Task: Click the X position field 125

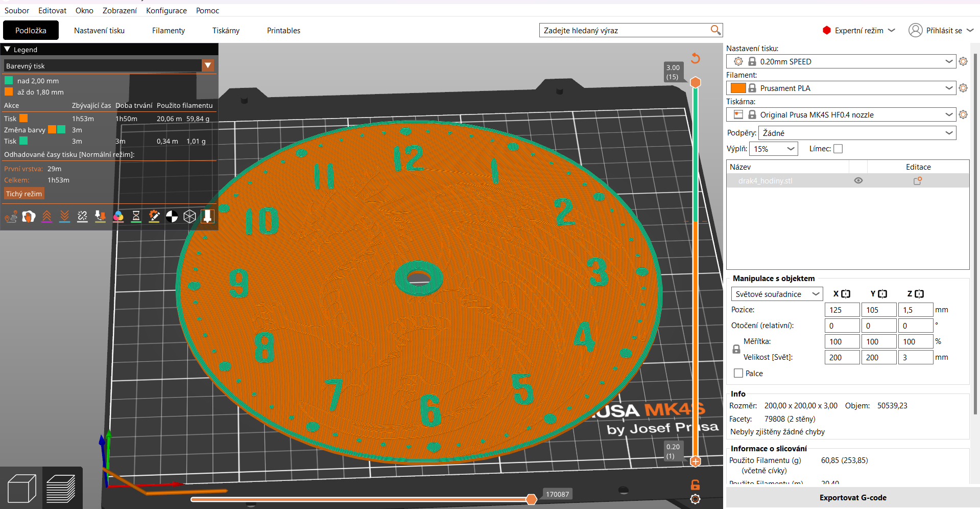Action: tap(842, 310)
